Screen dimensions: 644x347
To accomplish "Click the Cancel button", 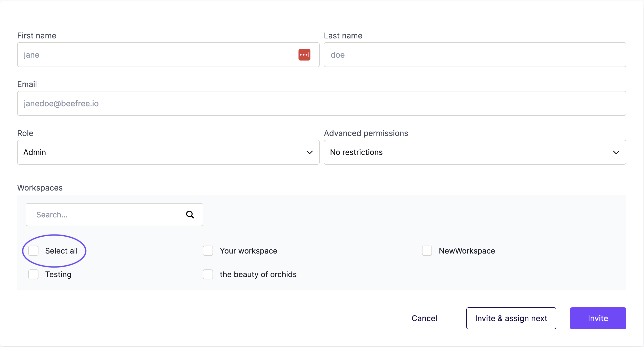I will pyautogui.click(x=424, y=318).
